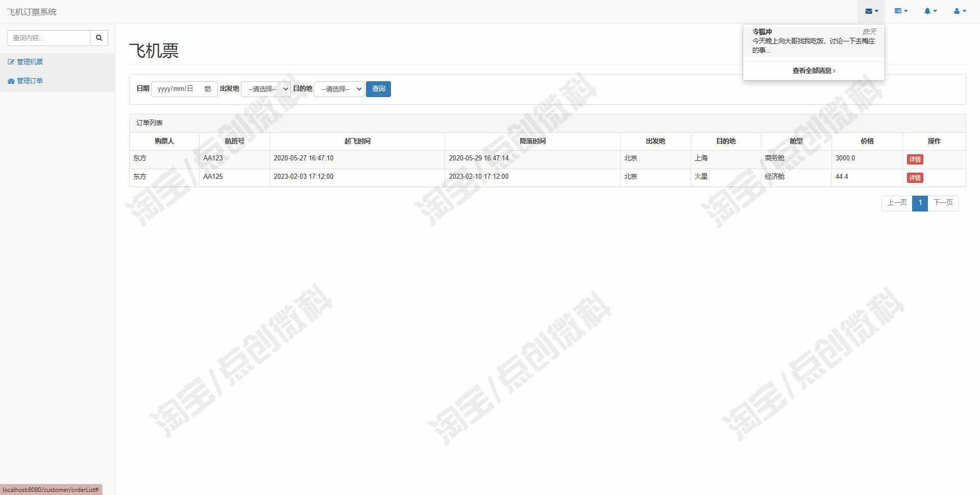
Task: Click the 舱型 column header
Action: pyautogui.click(x=796, y=141)
